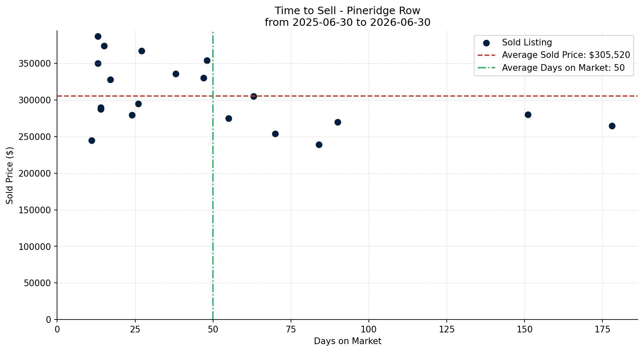The width and height of the screenshot is (644, 352).
Task: Click the point at 27 days near $367,000
Action: (142, 51)
